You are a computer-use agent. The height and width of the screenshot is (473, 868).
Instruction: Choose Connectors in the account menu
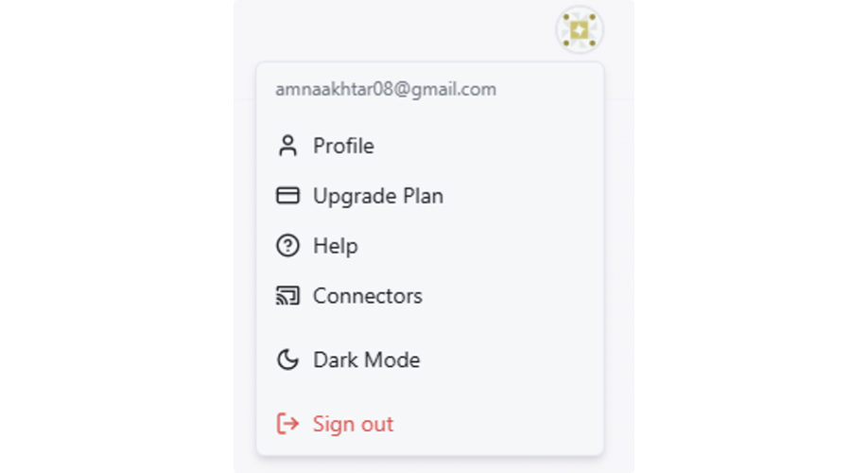point(367,296)
